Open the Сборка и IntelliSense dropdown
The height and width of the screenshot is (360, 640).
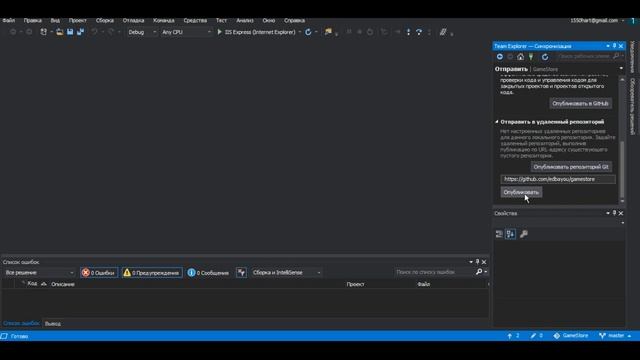coord(286,273)
